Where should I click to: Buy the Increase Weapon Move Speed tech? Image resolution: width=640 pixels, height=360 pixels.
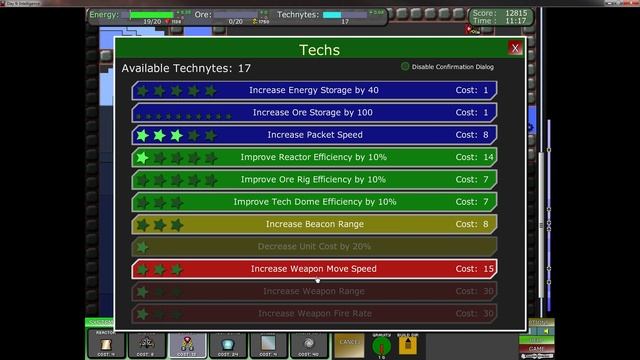click(314, 269)
